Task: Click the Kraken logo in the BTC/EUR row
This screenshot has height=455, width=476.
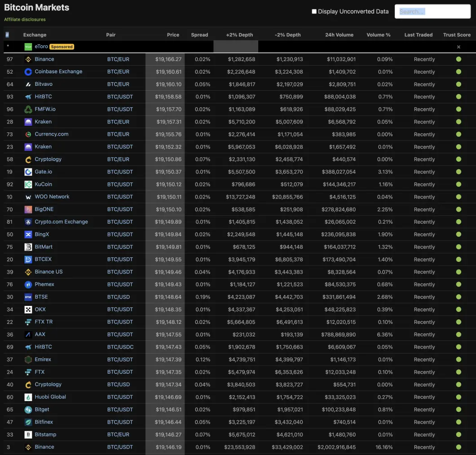Action: (28, 122)
